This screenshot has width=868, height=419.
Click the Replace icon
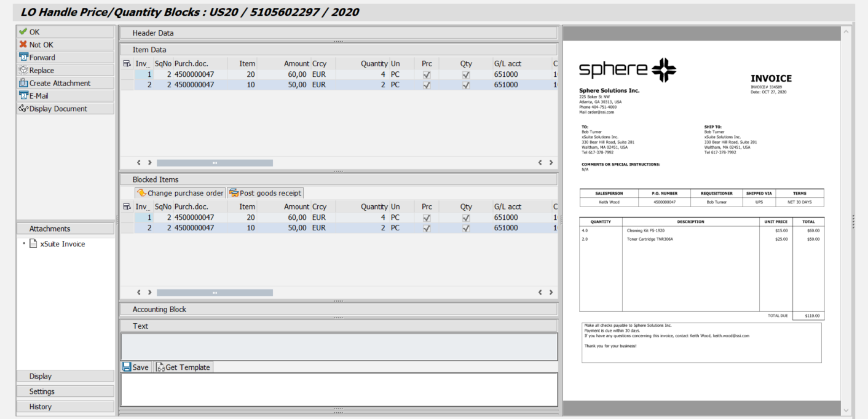coord(24,71)
